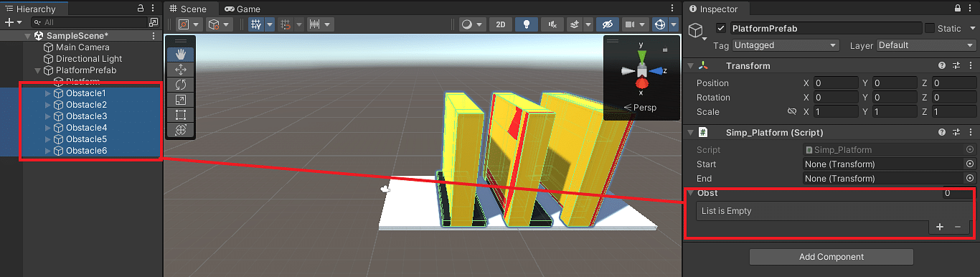Select the Scale tool
Screen dimensions: 980x277
(x=181, y=100)
